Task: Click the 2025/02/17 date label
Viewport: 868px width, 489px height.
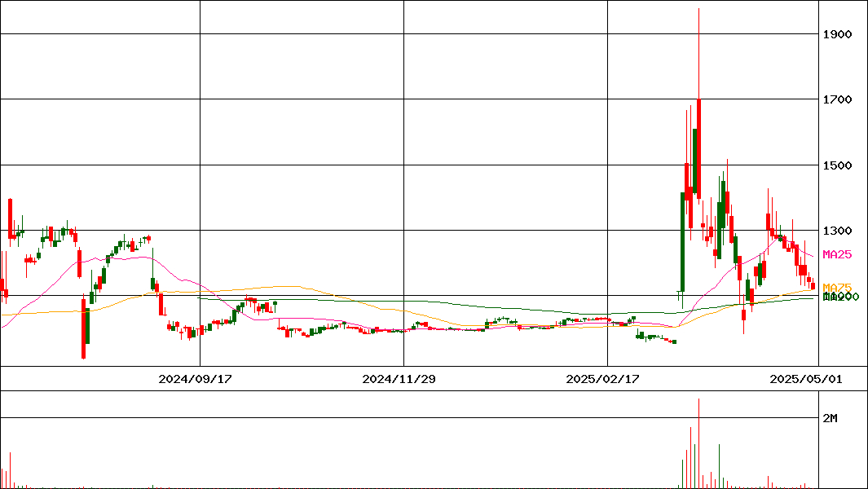Action: [602, 379]
